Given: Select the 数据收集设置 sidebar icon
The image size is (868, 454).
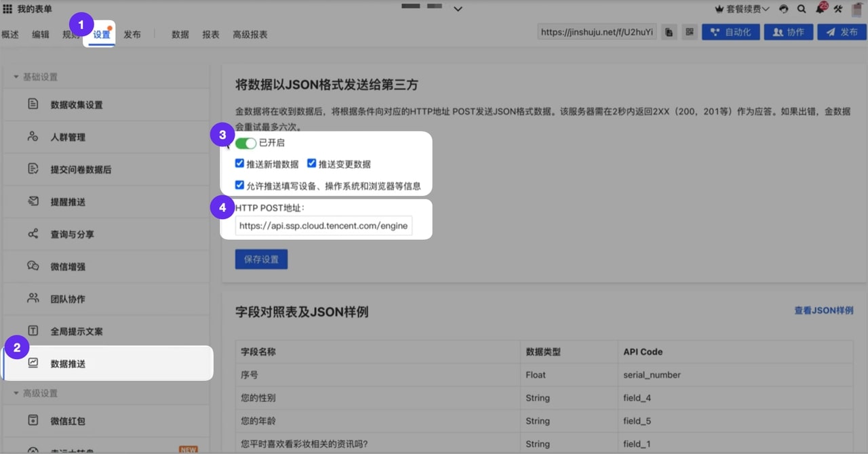Looking at the screenshot, I should coord(33,104).
